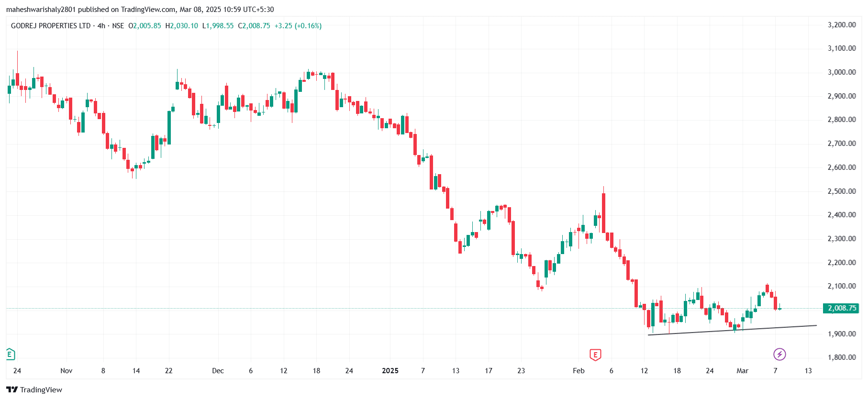Screen dimensions: 868x400
Task: Click the purple lightning event marker
Action: coord(779,355)
